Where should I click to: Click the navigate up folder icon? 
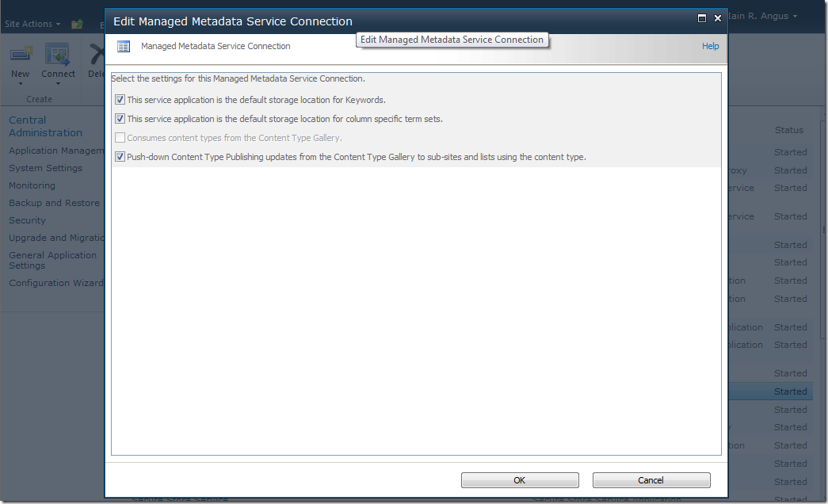coord(78,24)
